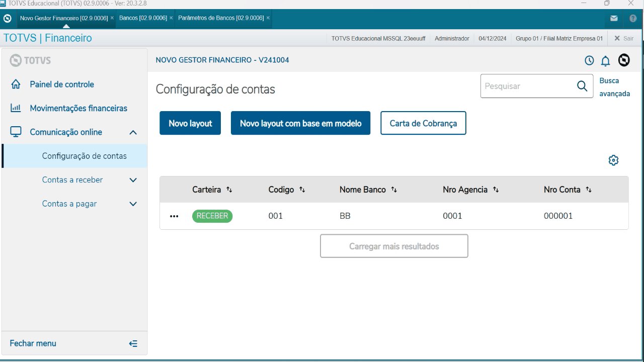Viewport: 644px width, 362px height.
Task: Click the NOVO GESTOR FINANCEIRO - V241004 title
Action: tap(222, 60)
